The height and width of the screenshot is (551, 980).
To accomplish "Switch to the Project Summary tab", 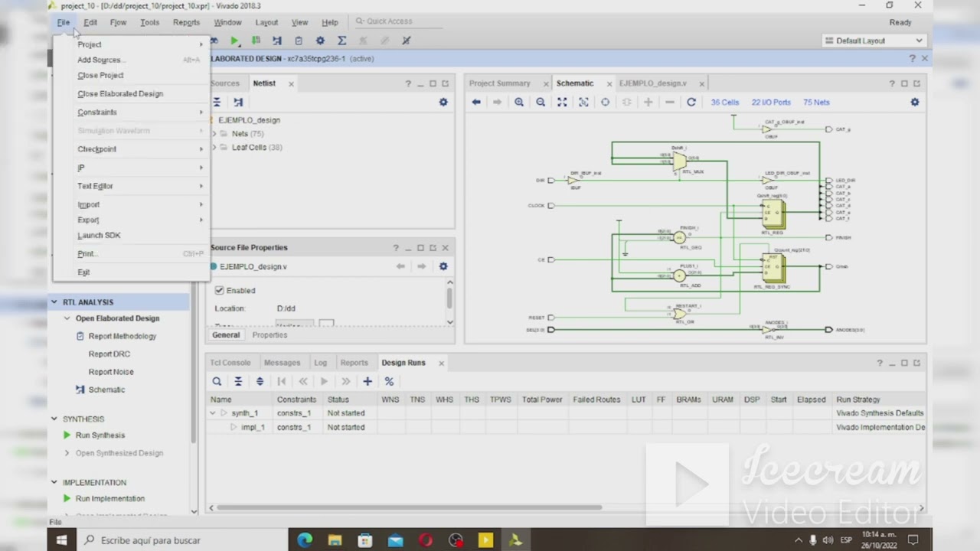I will click(x=500, y=83).
